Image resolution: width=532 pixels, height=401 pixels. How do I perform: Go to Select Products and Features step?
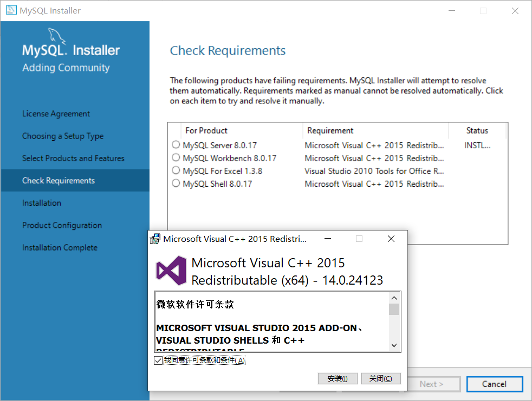[73, 159]
